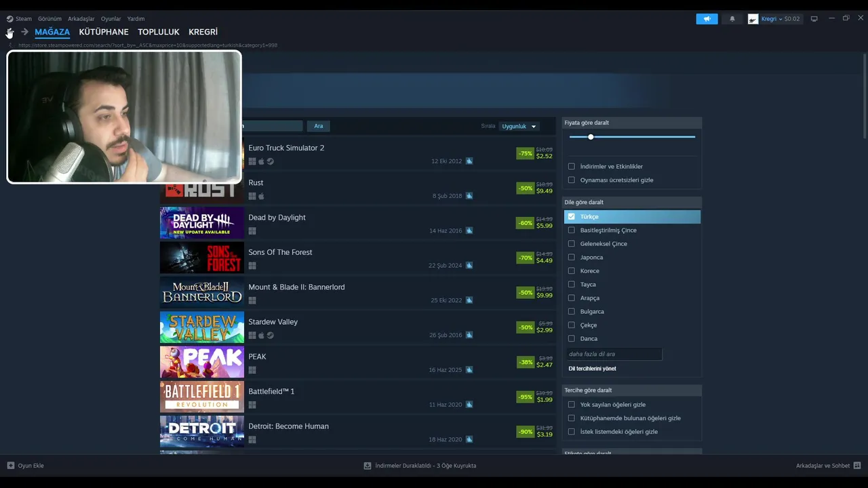Open the Arkadaşlar menu
The height and width of the screenshot is (488, 868).
point(81,19)
